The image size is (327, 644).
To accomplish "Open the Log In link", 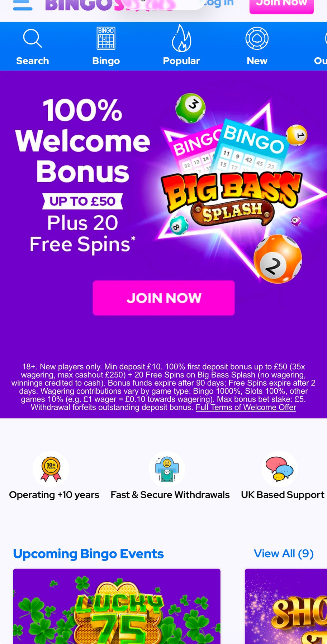I will (218, 4).
